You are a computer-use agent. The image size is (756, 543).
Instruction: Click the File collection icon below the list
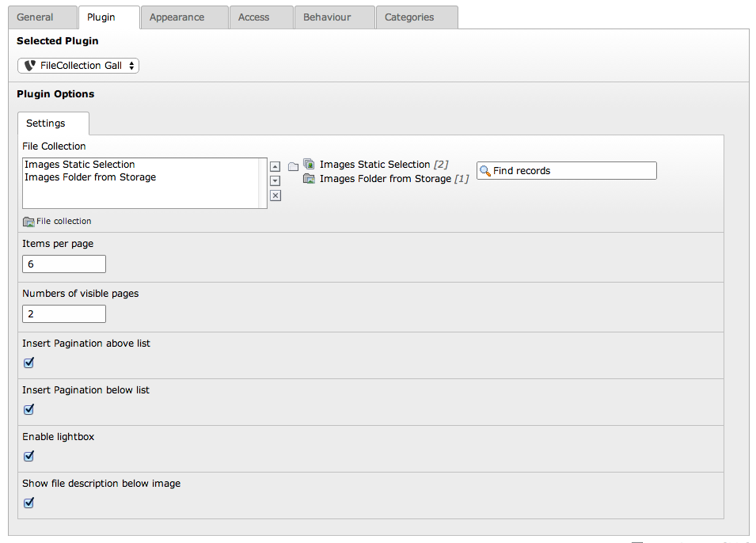click(x=28, y=222)
